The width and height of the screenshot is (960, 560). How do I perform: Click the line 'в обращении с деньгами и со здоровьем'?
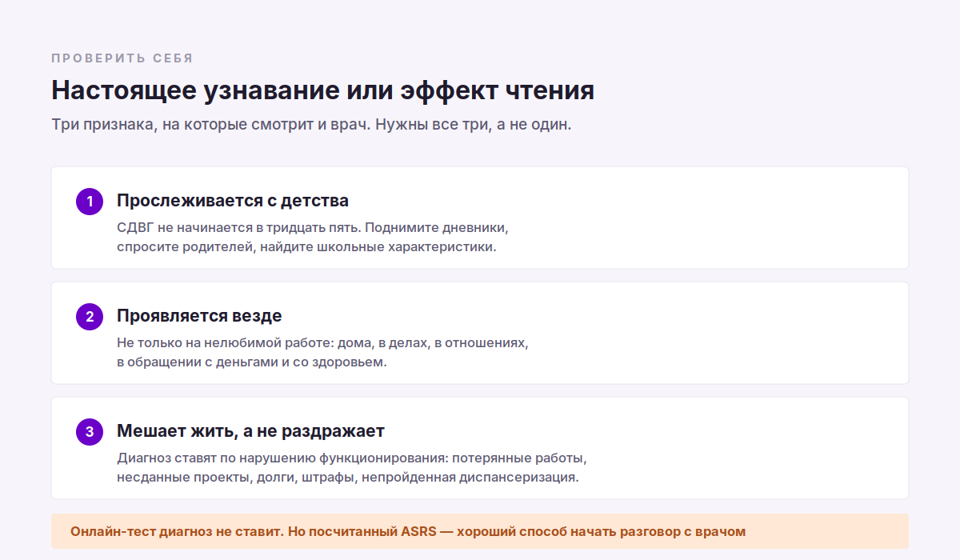tap(251, 362)
